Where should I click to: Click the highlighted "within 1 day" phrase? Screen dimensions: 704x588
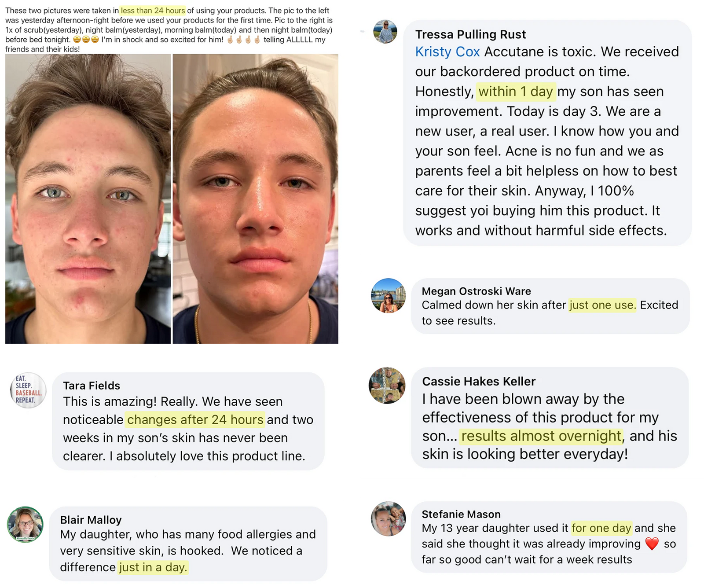pyautogui.click(x=516, y=92)
